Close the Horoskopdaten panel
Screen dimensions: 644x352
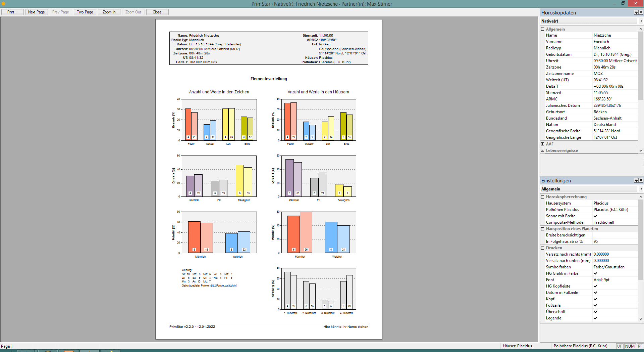[x=641, y=12]
